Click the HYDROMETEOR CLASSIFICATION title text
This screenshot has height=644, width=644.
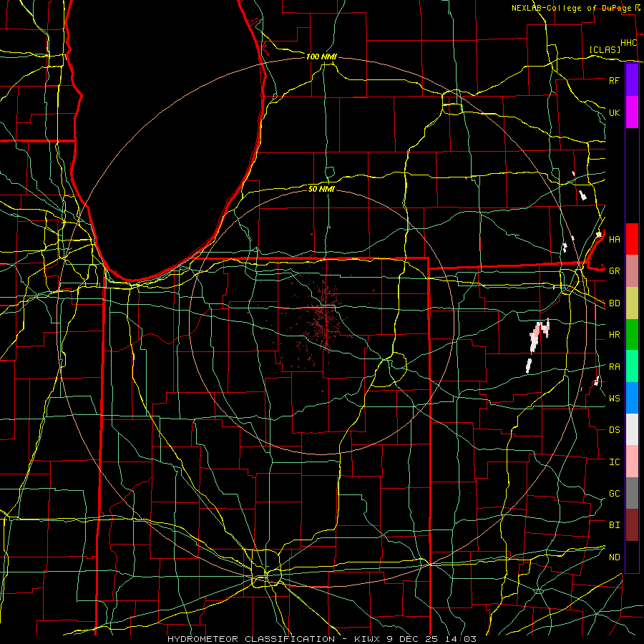pyautogui.click(x=251, y=639)
